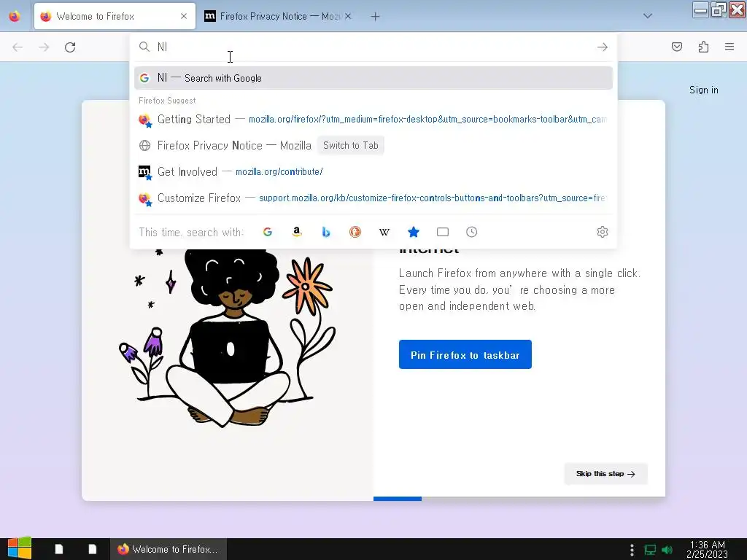Open the Customize Firefox suggestion

tap(373, 198)
